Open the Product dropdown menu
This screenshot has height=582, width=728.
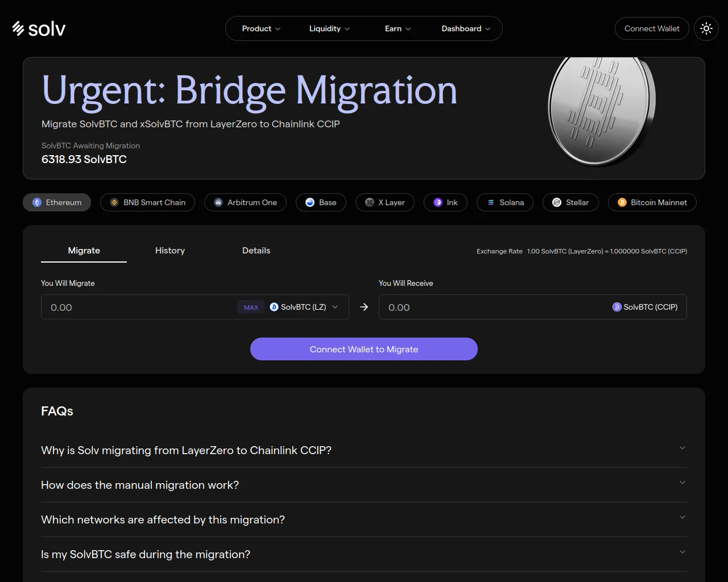coord(261,28)
